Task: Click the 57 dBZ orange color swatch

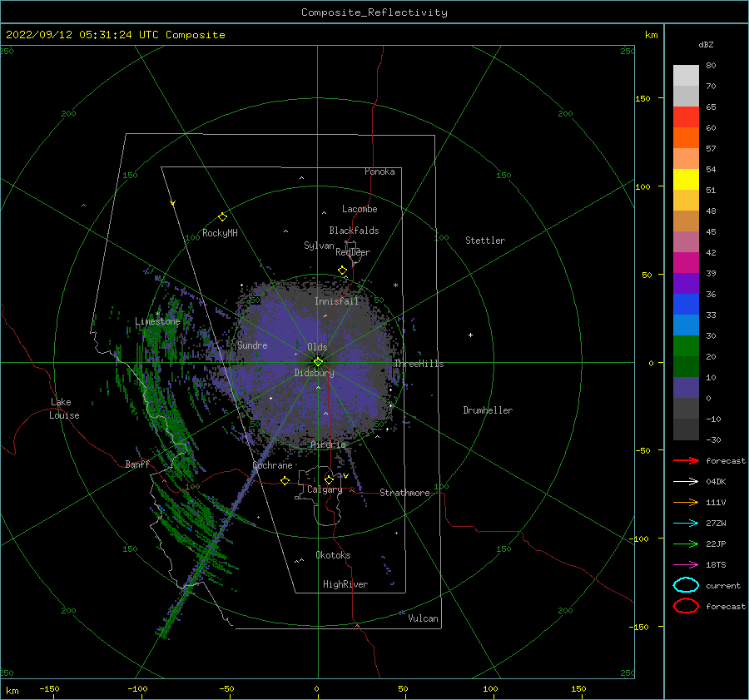Action: pos(686,137)
